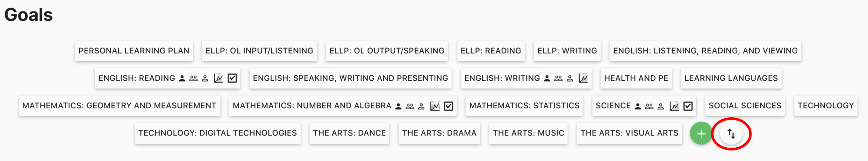Click filled person icon on English: Reading chip
The height and width of the screenshot is (161, 868).
182,78
